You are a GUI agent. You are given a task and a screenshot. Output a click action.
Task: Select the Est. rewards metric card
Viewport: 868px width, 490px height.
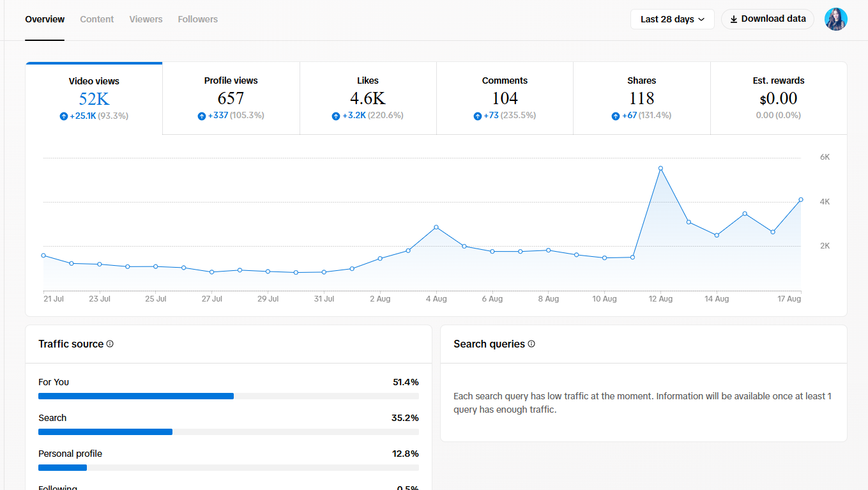click(779, 98)
